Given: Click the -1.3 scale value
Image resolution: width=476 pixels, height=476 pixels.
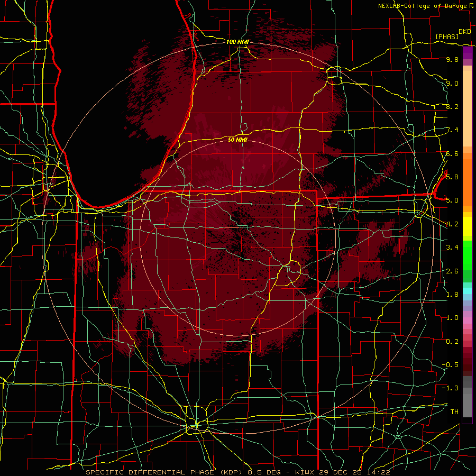Looking at the screenshot, I should tap(450, 388).
